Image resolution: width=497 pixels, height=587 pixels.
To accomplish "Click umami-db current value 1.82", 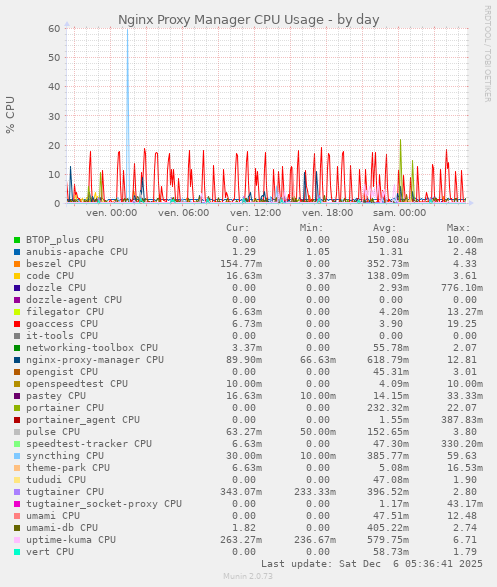I will tap(244, 528).
